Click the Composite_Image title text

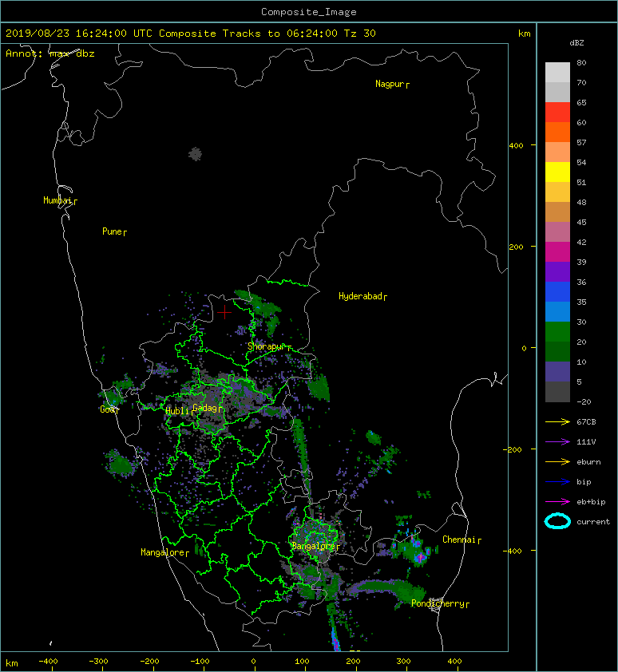pyautogui.click(x=309, y=12)
